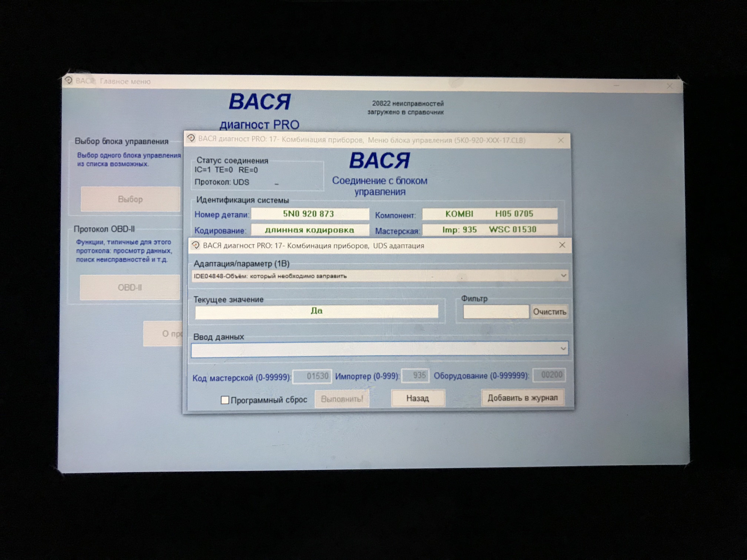The height and width of the screenshot is (560, 747).
Task: Click the app icon in control unit menu title bar
Action: [191, 138]
